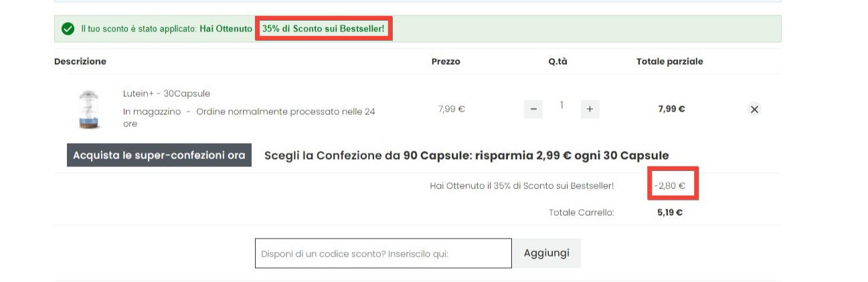
Task: Increase quantity with the plus button
Action: 590,110
